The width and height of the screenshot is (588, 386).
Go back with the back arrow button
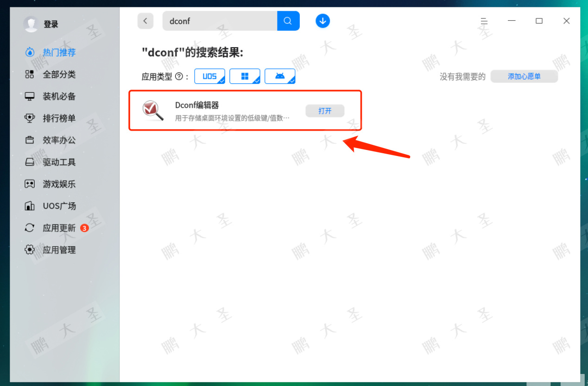145,21
